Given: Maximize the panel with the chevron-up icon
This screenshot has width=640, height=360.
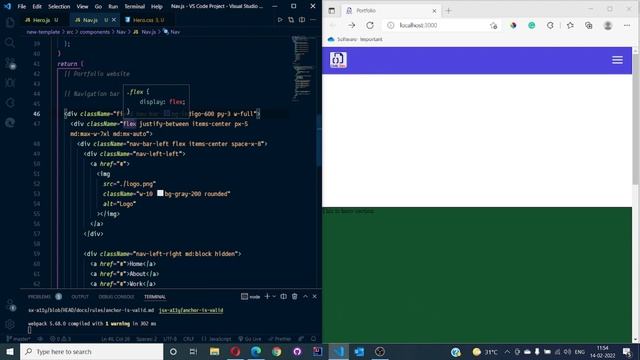Looking at the screenshot, I should click(x=305, y=296).
